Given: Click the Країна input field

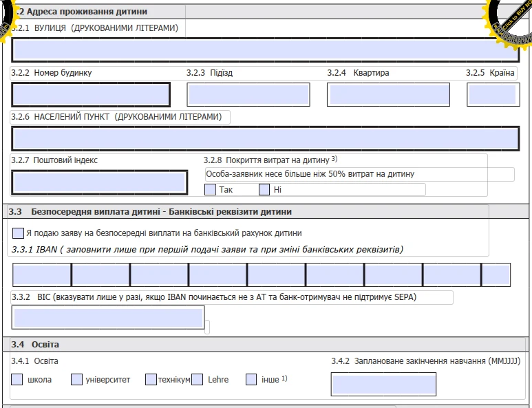Looking at the screenshot, I should click(493, 95).
